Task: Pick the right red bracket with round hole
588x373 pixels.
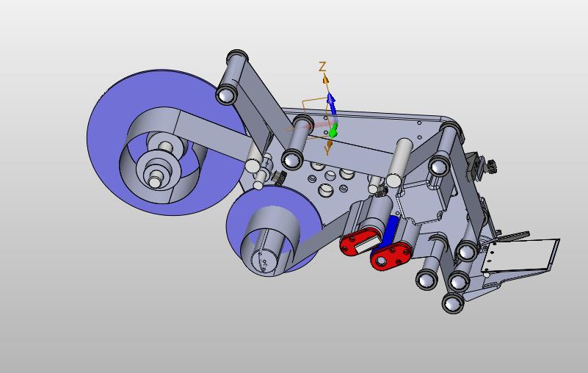Action: point(390,256)
